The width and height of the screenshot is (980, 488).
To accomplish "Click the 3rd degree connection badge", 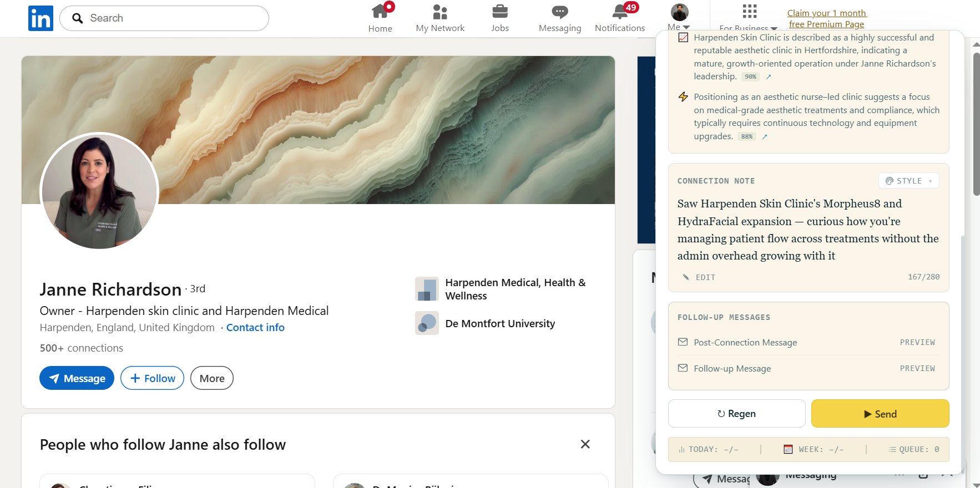I will (198, 289).
